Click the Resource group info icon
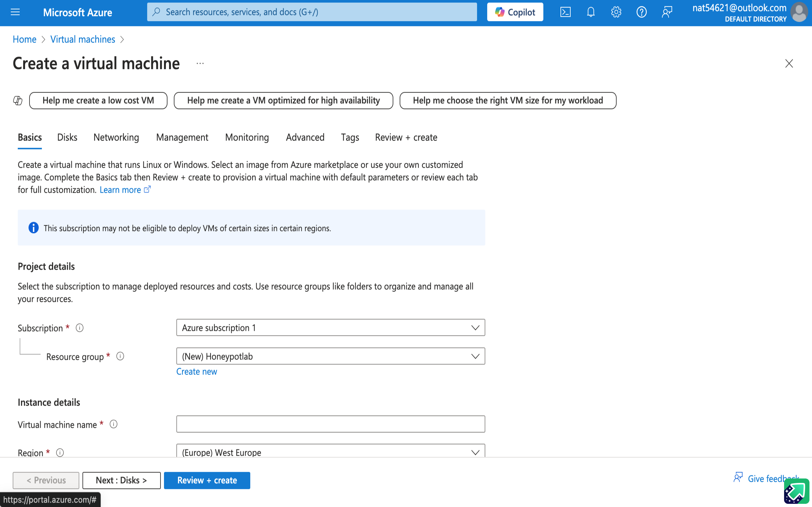The image size is (812, 507). pyautogui.click(x=120, y=356)
